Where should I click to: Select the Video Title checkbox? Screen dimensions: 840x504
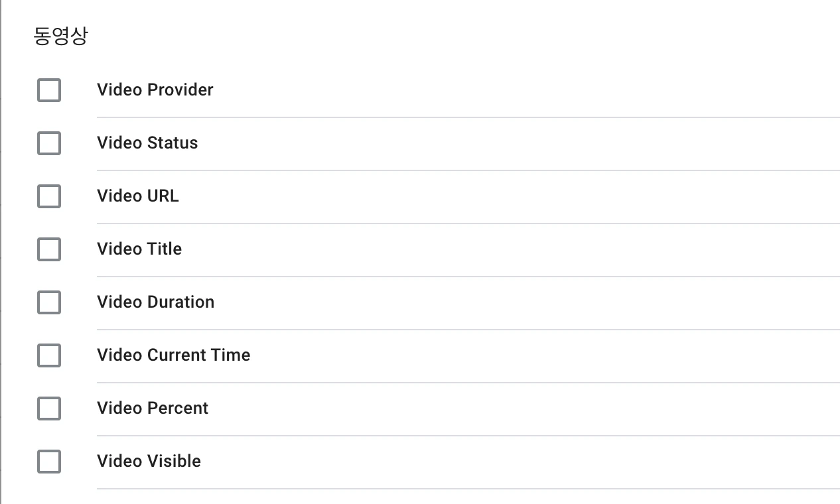(49, 249)
